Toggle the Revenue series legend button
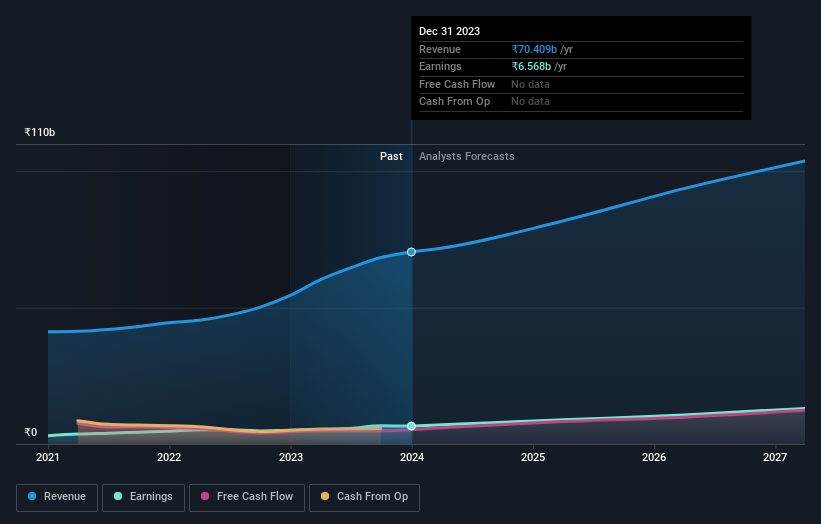This screenshot has width=821, height=524. pos(57,497)
